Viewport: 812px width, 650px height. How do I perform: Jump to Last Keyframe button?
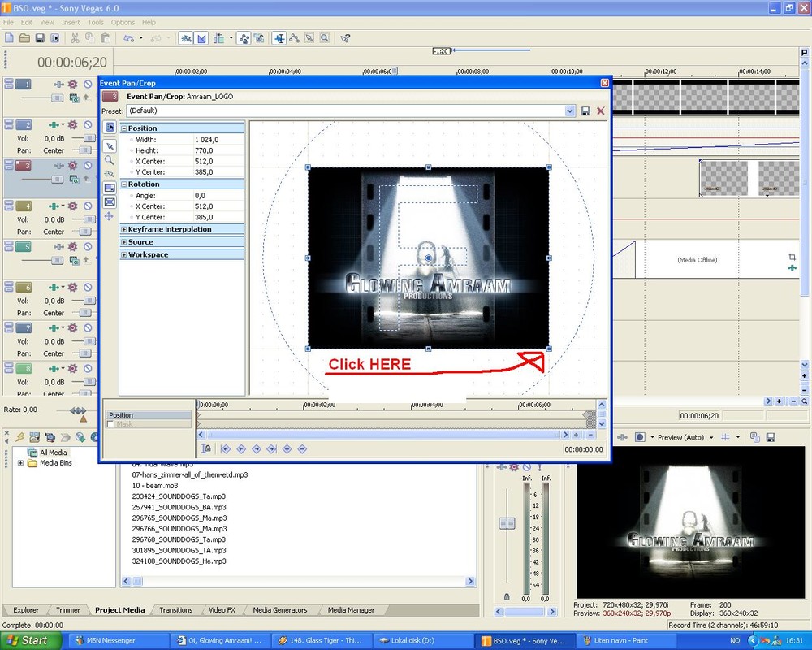(271, 448)
